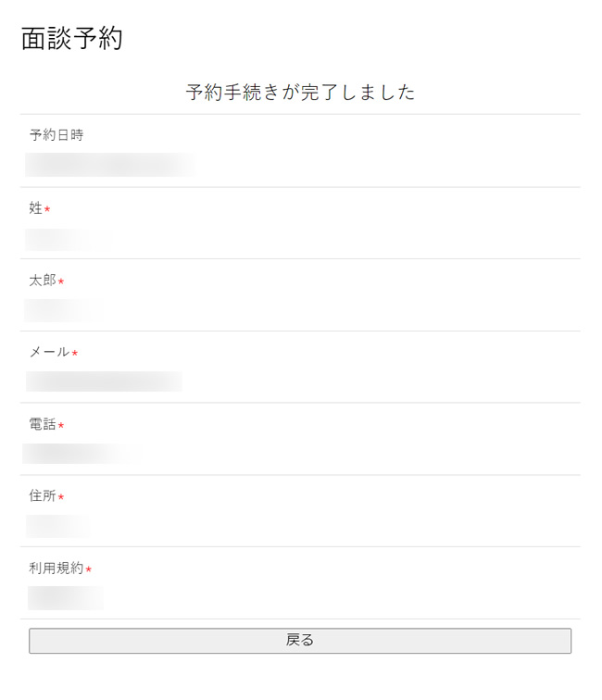Click the 面談予約 page title
This screenshot has width=602, height=700.
click(71, 38)
